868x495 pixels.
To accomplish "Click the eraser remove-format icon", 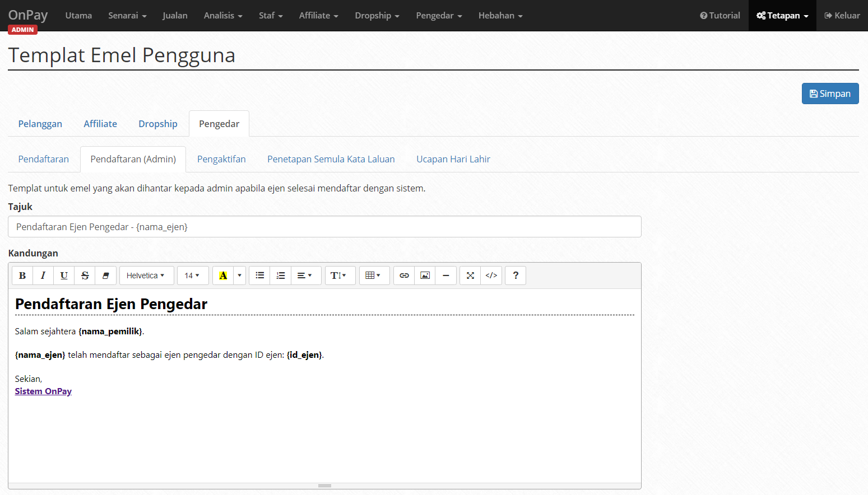I will click(106, 275).
